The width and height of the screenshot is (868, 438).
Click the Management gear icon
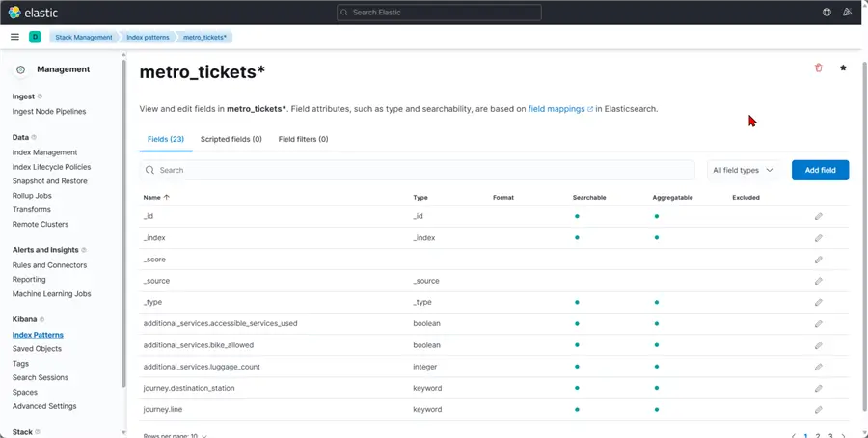(20, 69)
